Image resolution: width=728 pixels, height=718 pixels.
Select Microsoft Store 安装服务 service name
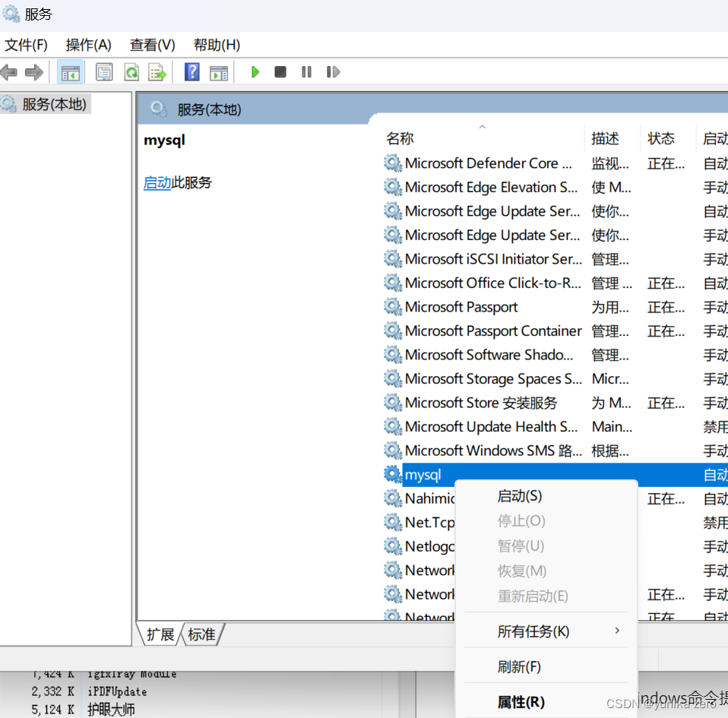pyautogui.click(x=481, y=403)
